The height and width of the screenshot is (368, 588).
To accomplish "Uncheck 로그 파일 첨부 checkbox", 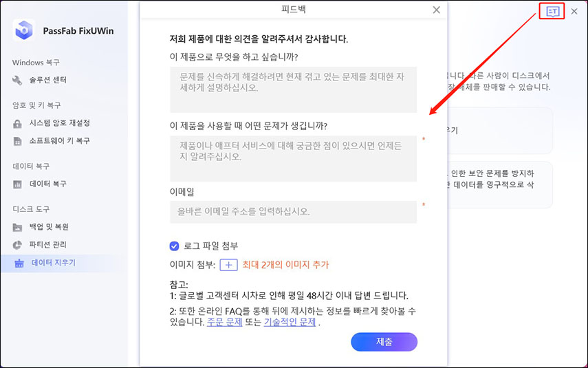I will (x=174, y=246).
